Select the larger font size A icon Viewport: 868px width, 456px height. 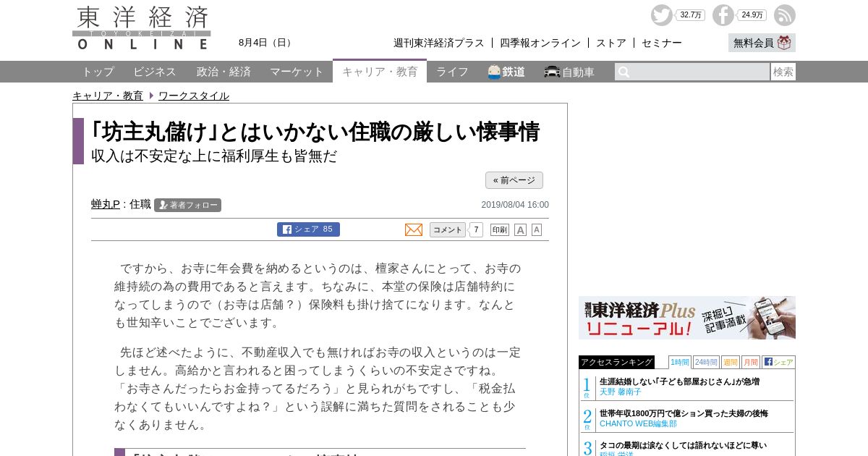click(x=520, y=229)
